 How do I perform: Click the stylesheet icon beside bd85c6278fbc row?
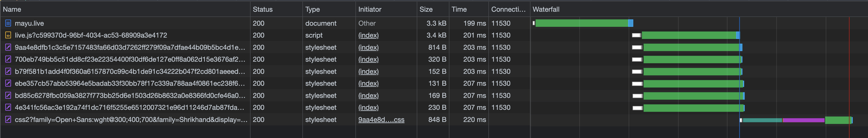click(x=8, y=96)
